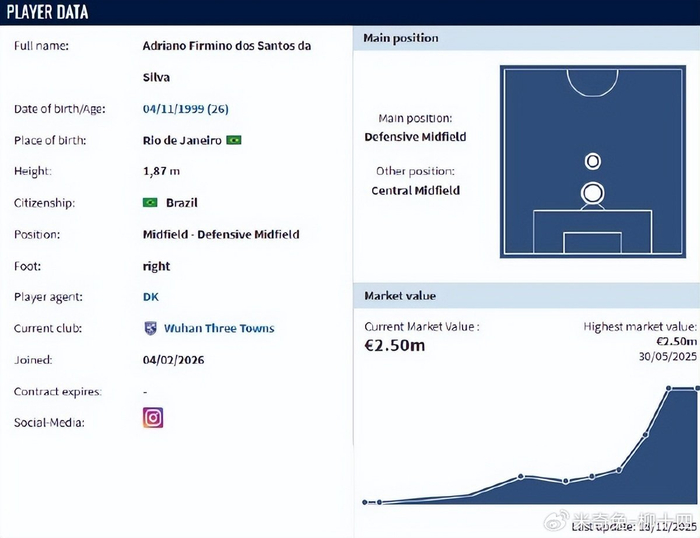
Task: Click the football pitch position diagram
Action: pos(592,162)
